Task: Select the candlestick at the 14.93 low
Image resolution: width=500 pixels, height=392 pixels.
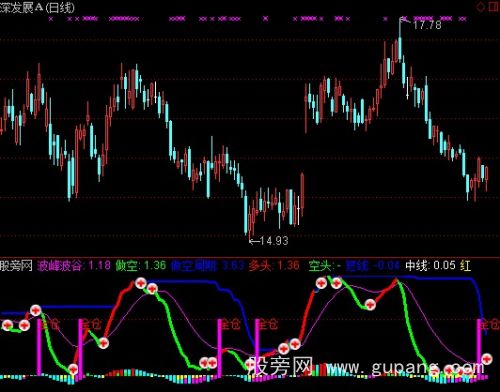Action: (250, 222)
